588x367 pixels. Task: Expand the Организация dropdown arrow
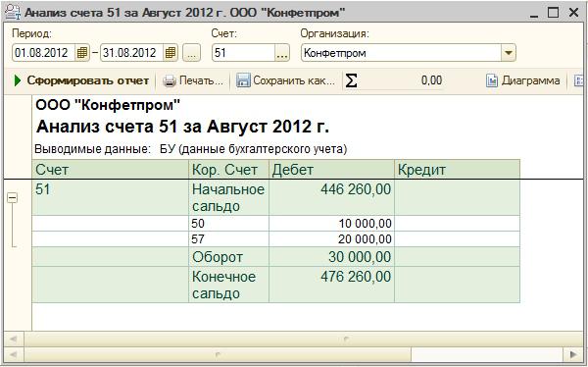(x=508, y=53)
